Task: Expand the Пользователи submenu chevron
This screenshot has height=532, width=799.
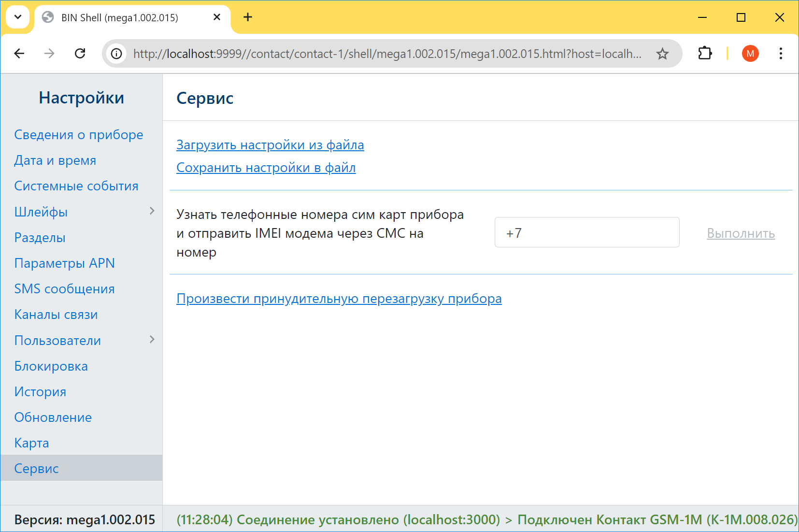Action: (152, 340)
